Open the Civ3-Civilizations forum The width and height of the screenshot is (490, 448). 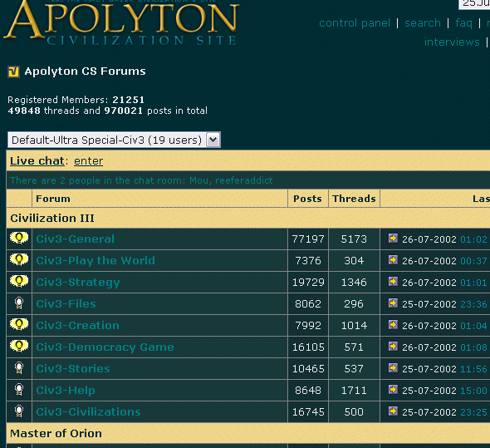pyautogui.click(x=88, y=411)
